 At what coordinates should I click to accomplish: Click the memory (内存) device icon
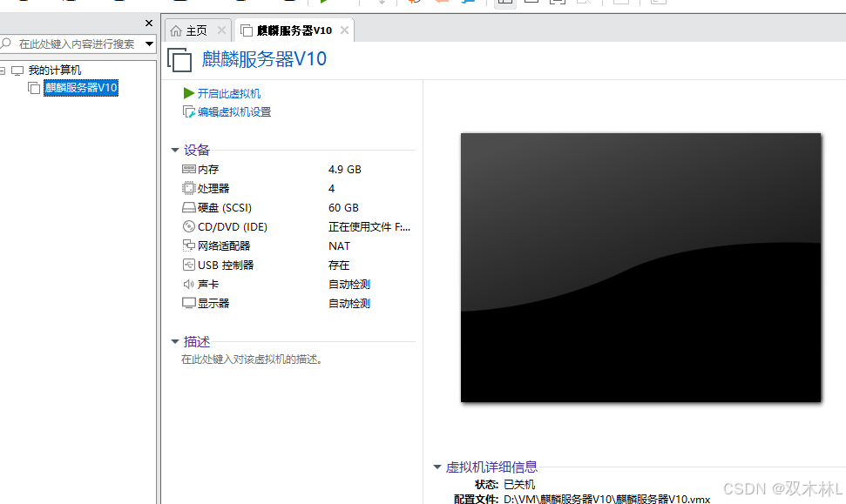click(x=189, y=169)
